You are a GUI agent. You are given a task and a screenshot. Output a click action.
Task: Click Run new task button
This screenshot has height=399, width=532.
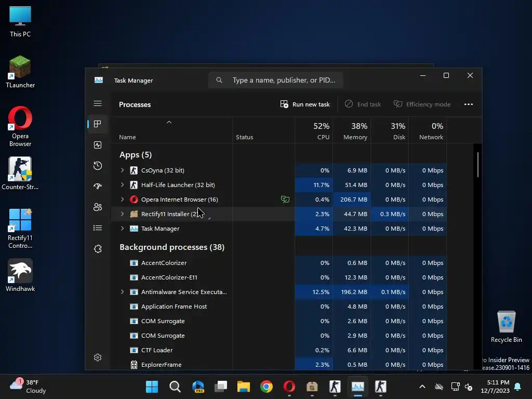coord(305,104)
